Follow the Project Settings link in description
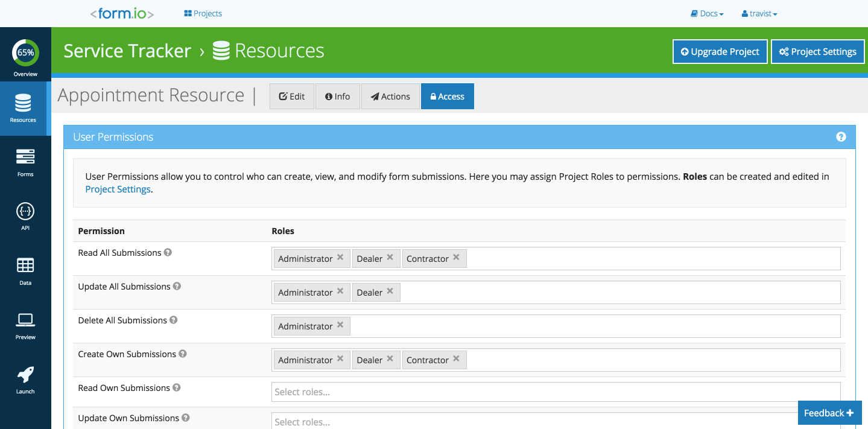This screenshot has width=868, height=429. (x=118, y=189)
